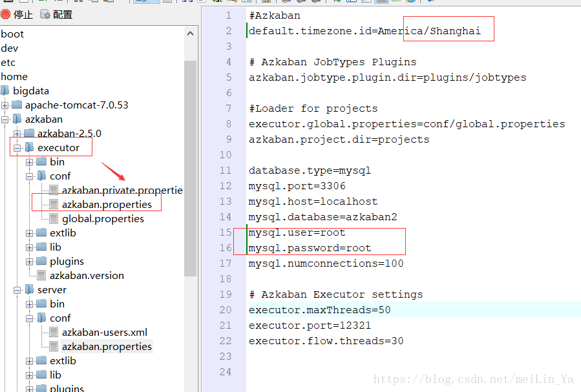This screenshot has height=392, width=581.
Task: Click the 'mysql.database=azkaban2' line
Action: 322,217
